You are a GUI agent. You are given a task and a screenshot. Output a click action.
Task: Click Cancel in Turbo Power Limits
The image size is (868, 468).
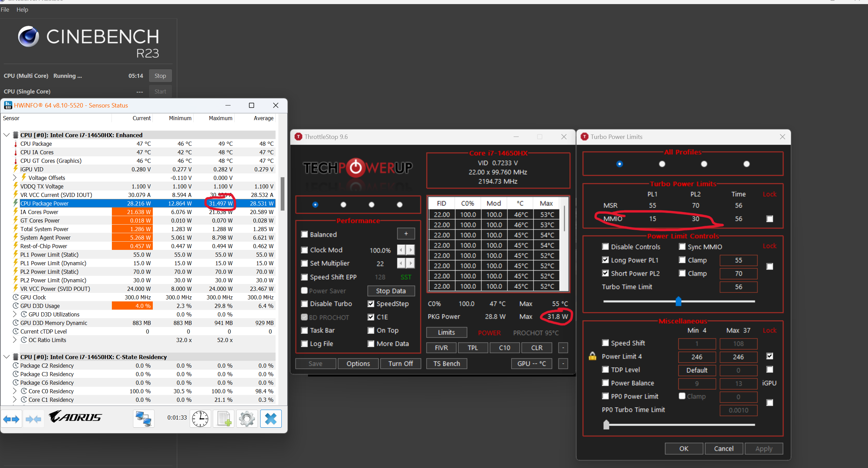pos(724,449)
